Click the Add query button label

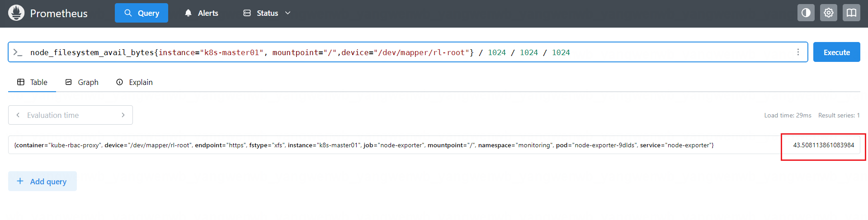click(x=48, y=182)
